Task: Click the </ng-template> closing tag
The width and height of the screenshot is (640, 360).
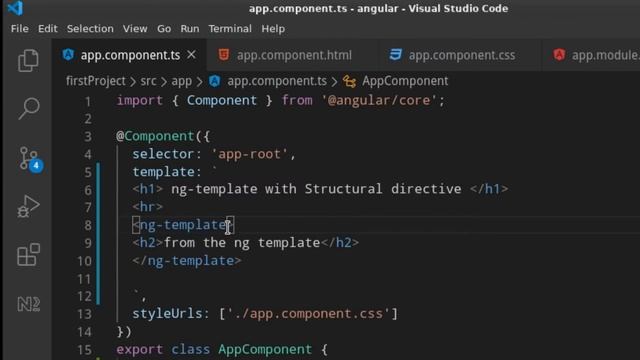Action: [187, 260]
